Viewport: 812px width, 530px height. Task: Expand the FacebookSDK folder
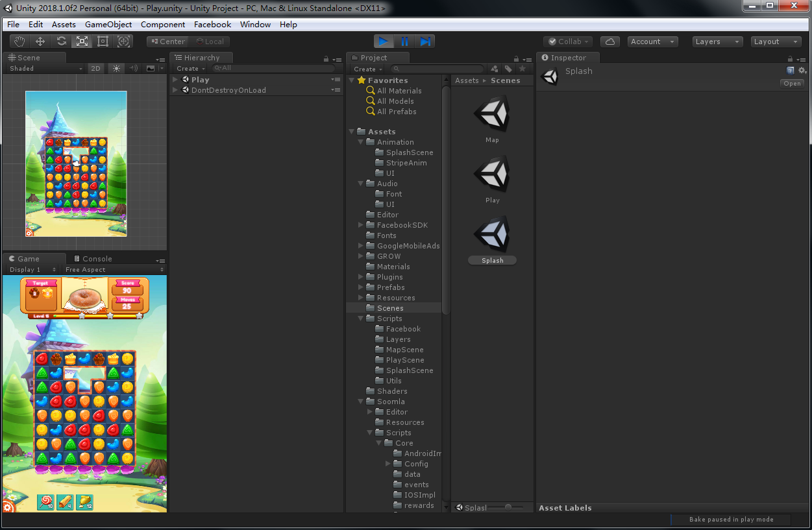361,225
